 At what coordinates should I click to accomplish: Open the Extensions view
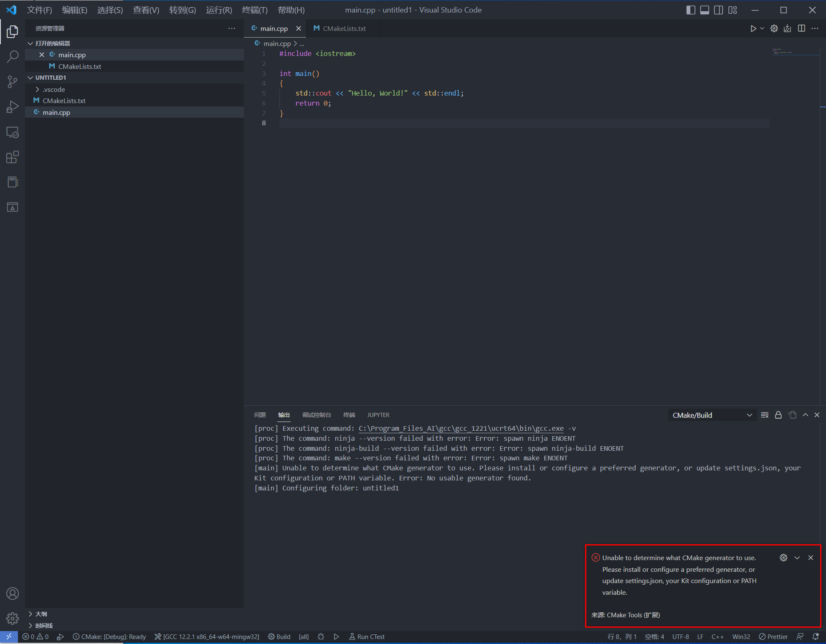pos(13,157)
